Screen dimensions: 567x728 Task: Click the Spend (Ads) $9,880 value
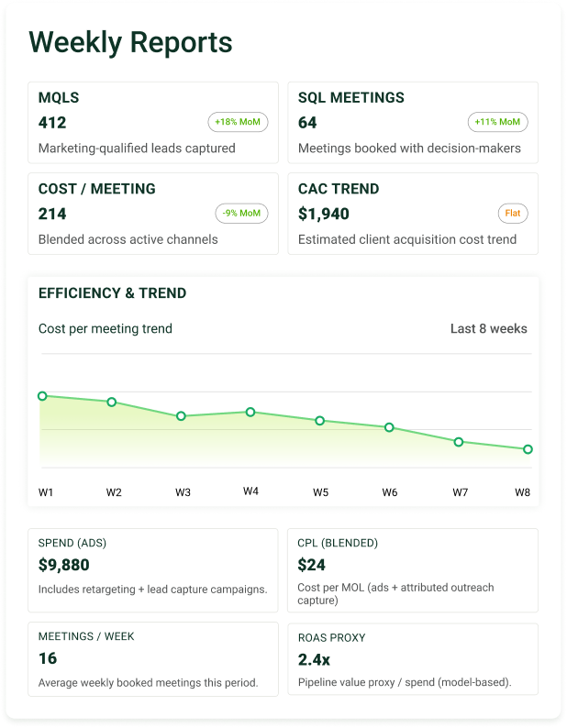click(64, 566)
